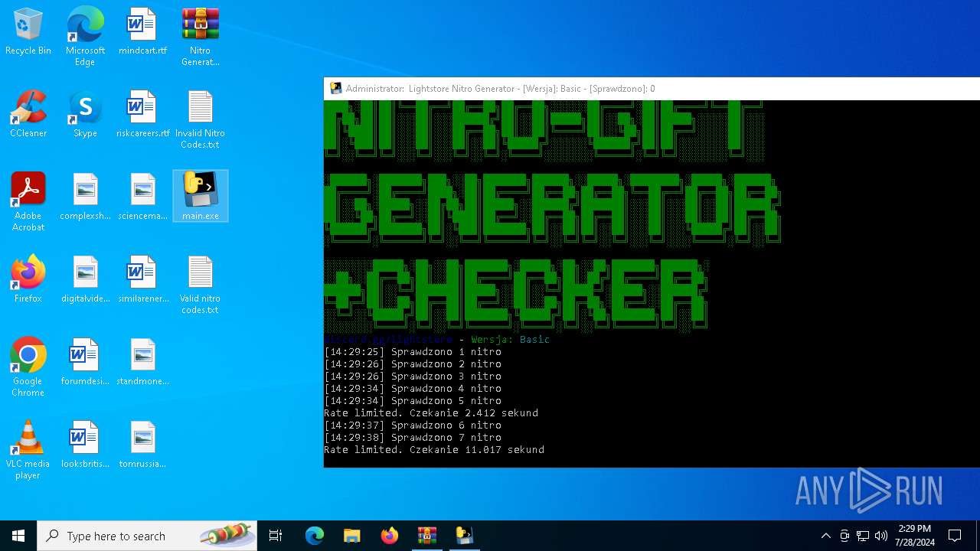Select the looksbritis... document icon

point(85,445)
